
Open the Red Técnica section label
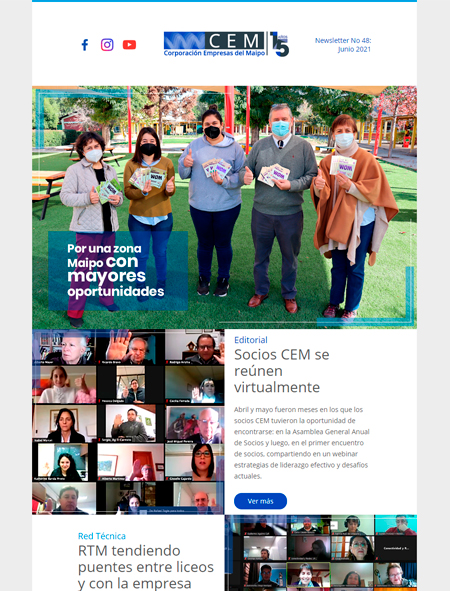point(102,536)
